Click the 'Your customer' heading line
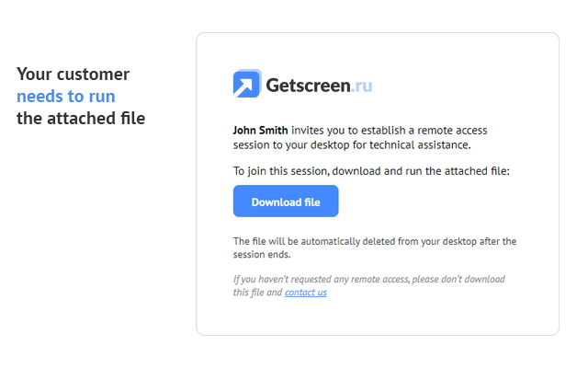 tap(73, 74)
